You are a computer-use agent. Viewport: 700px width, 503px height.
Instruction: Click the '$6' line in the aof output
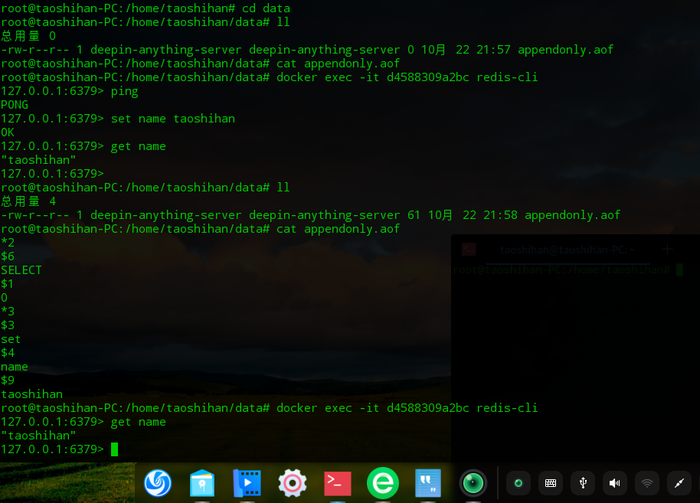[8, 256]
